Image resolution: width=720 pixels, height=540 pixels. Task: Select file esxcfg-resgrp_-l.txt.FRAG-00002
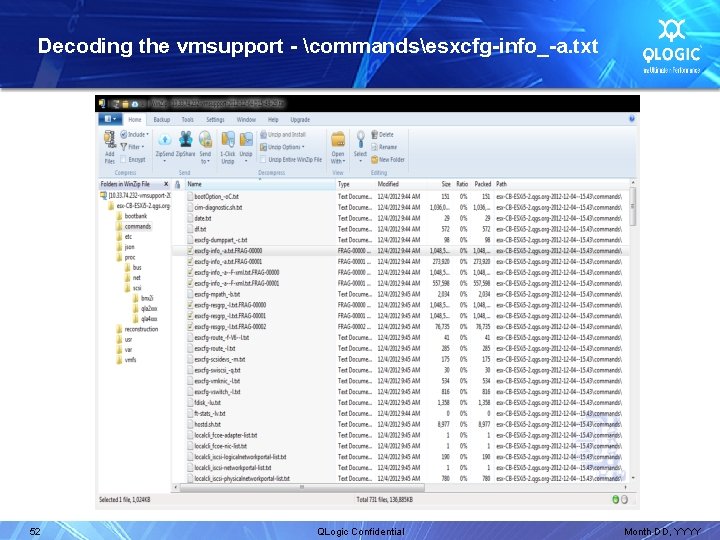click(398, 326)
